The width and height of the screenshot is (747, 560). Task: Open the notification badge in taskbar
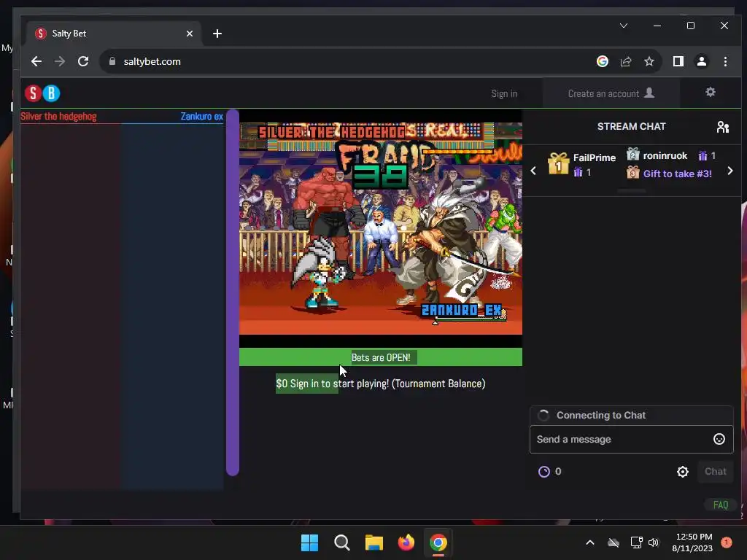click(726, 542)
